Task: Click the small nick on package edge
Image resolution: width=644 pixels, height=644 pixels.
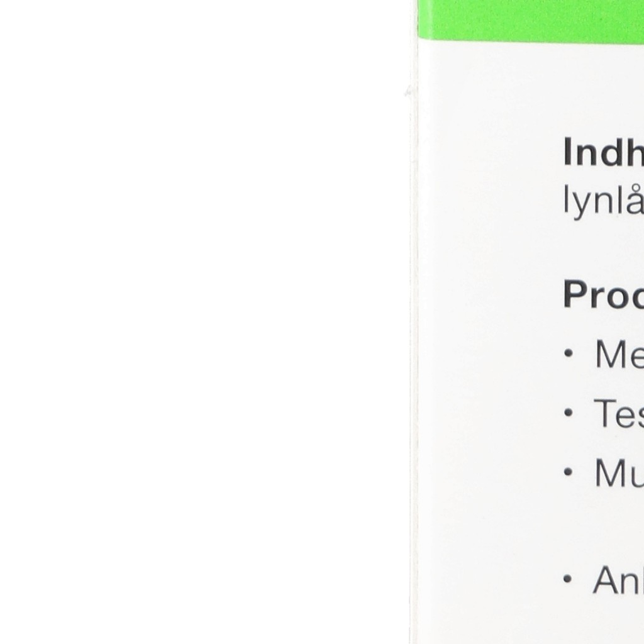Action: pyautogui.click(x=409, y=92)
